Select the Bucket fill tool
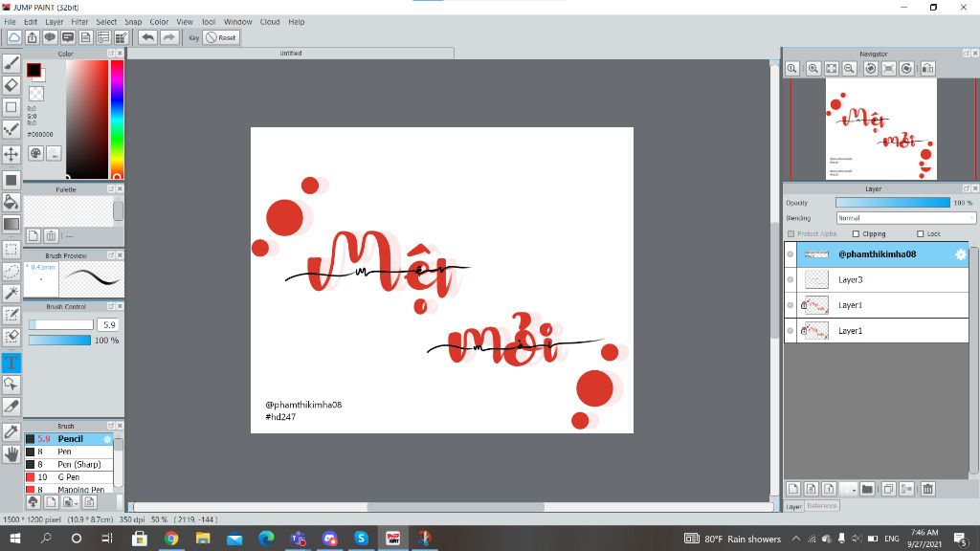Screen dimensions: 980x551 tap(11, 201)
